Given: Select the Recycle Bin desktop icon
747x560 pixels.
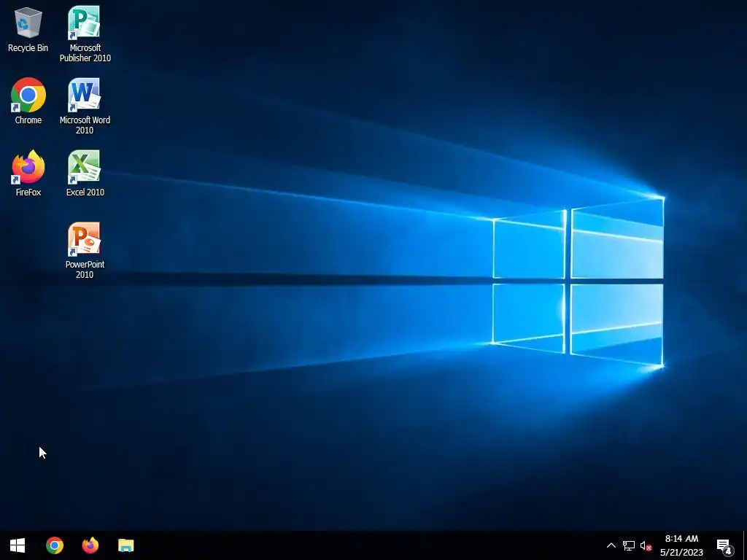Looking at the screenshot, I should [28, 29].
